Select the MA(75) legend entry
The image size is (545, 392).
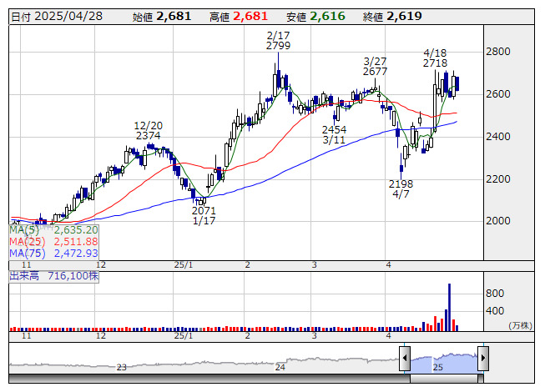click(x=54, y=253)
